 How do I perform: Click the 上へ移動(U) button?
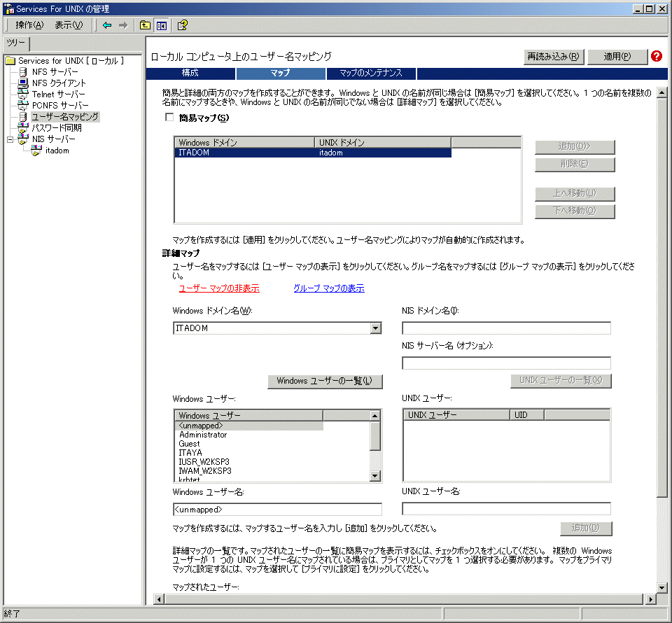[575, 193]
